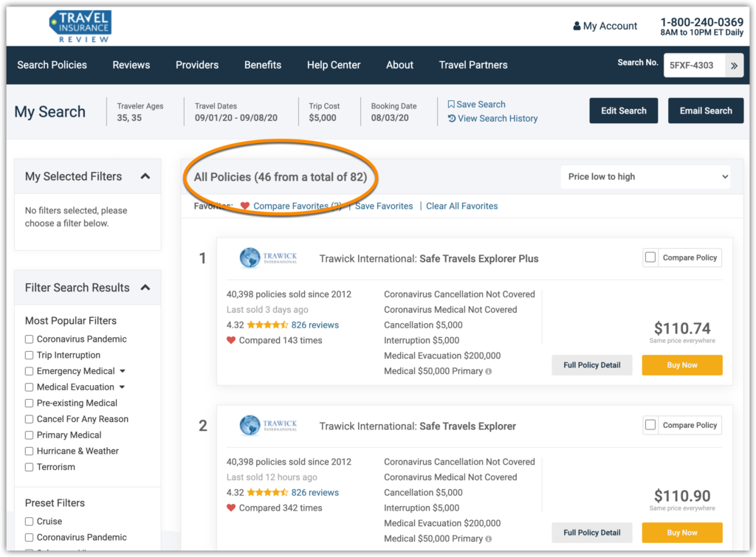Buy the $110.74 Safe Travels Explorer Plus policy

(x=682, y=365)
